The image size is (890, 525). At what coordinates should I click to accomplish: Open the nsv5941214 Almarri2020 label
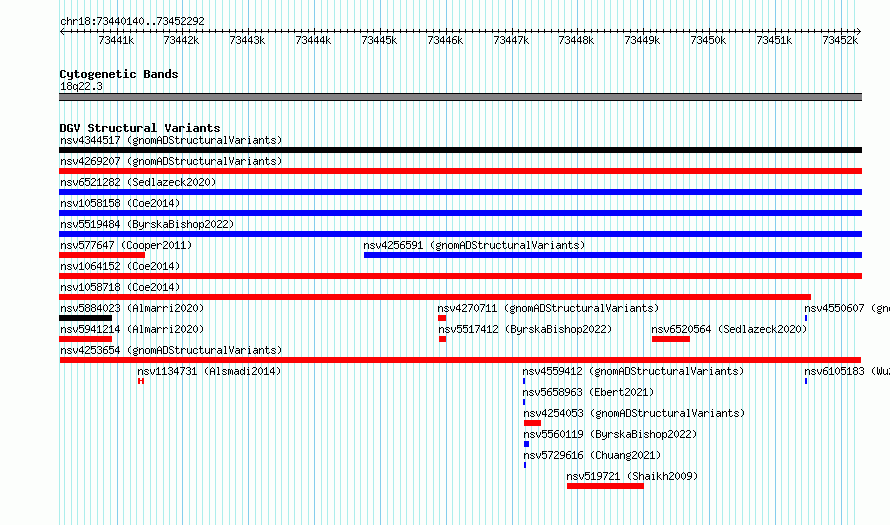pos(132,329)
